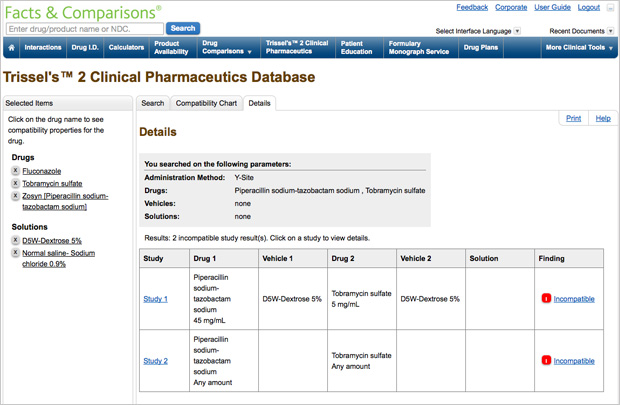Open the Zosyn Piperacillin sodium-tazobactam link
This screenshot has width=620, height=405.
(x=65, y=201)
